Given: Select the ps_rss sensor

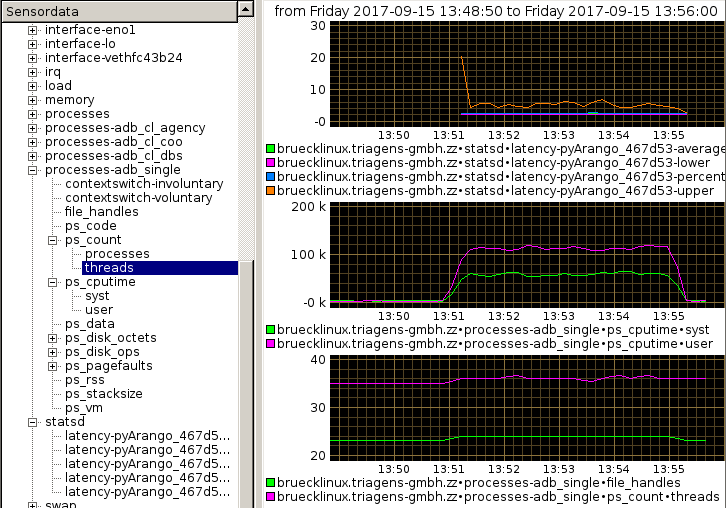Looking at the screenshot, I should (85, 380).
